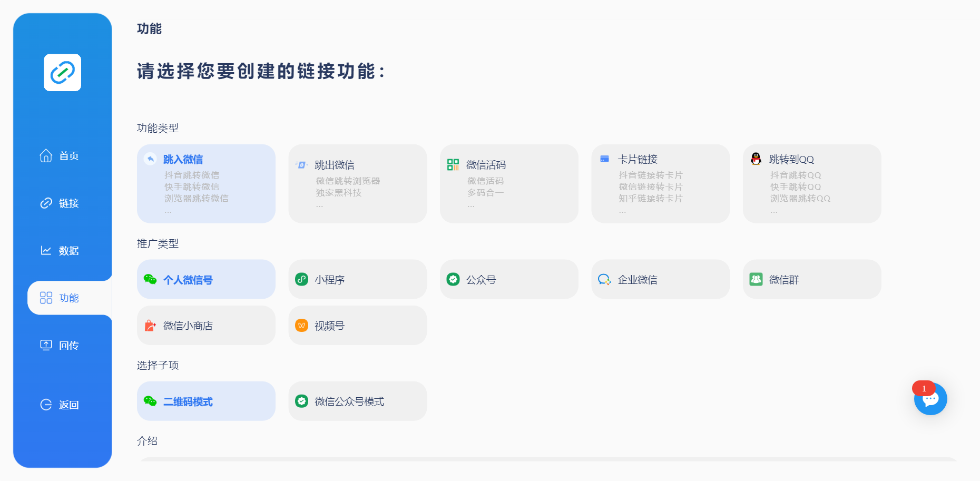
Task: Click the home icon beside 首页
Action: 46,155
